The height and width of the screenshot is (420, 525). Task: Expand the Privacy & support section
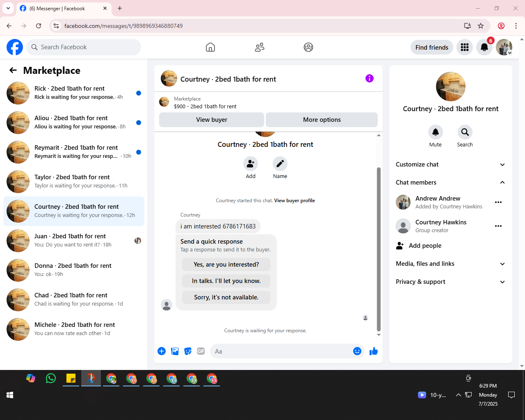451,282
